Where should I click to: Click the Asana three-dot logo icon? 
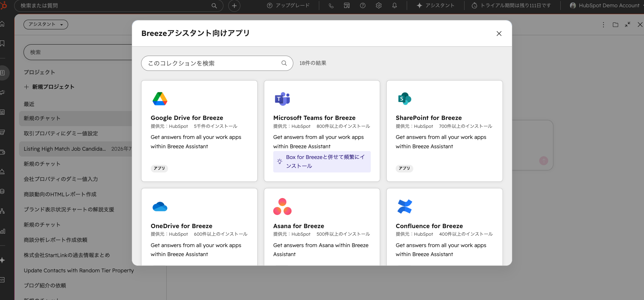coord(282,206)
